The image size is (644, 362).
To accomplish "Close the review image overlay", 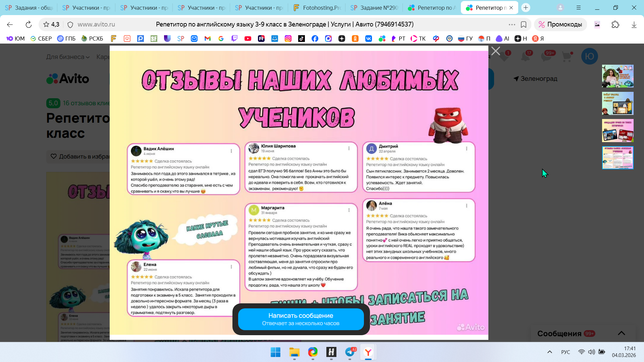I will pos(495,51).
